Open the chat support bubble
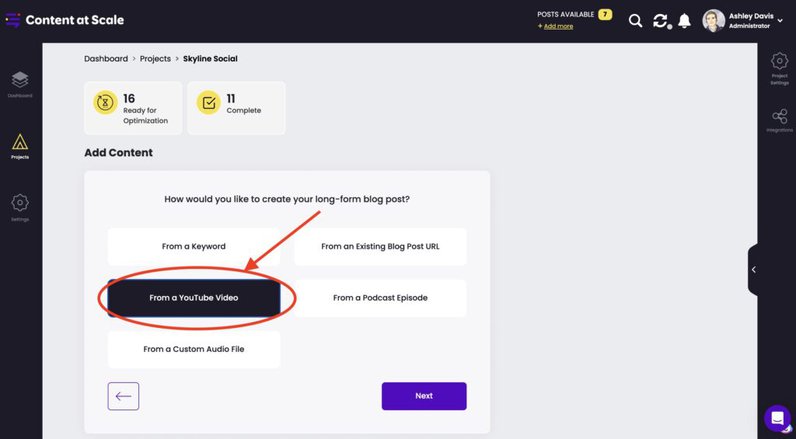Viewport: 796px width, 439px height. [x=777, y=418]
